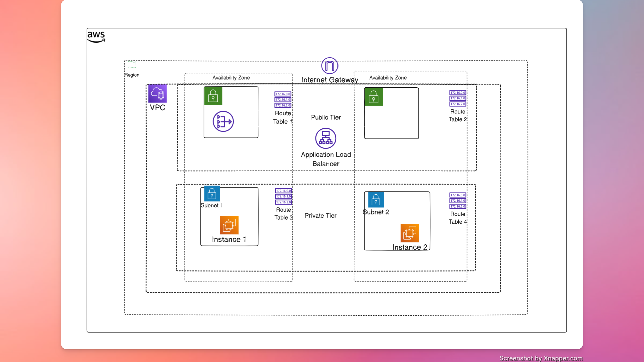
Task: Select the purple VPC icon
Action: click(x=157, y=93)
